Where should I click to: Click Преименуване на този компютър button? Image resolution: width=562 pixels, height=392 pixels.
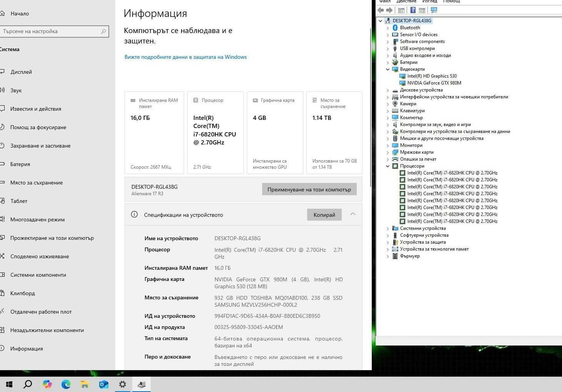(309, 189)
